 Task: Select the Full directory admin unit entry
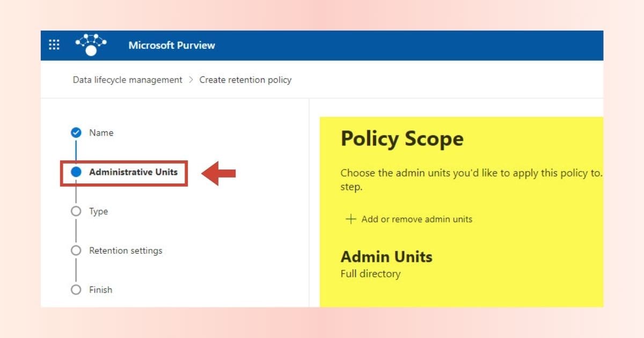coord(370,274)
